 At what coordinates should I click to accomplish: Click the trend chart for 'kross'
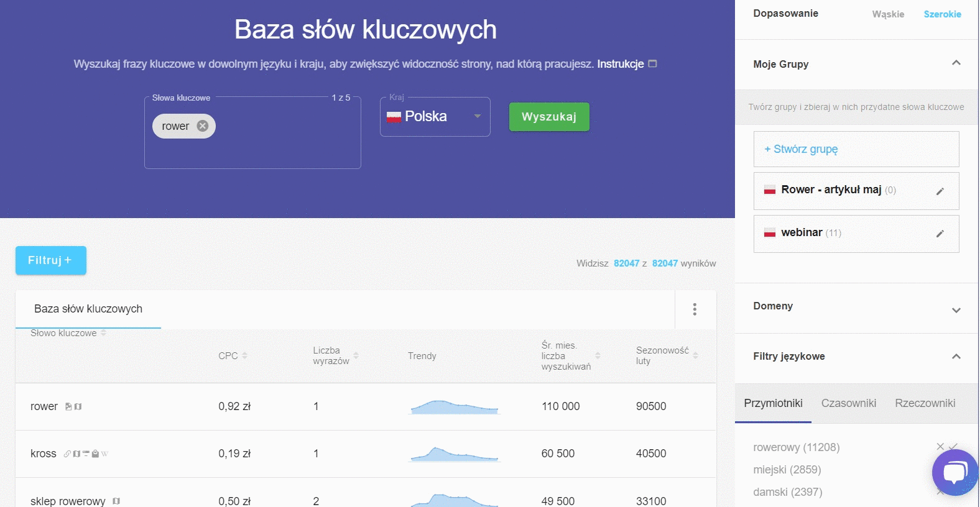[x=454, y=454]
